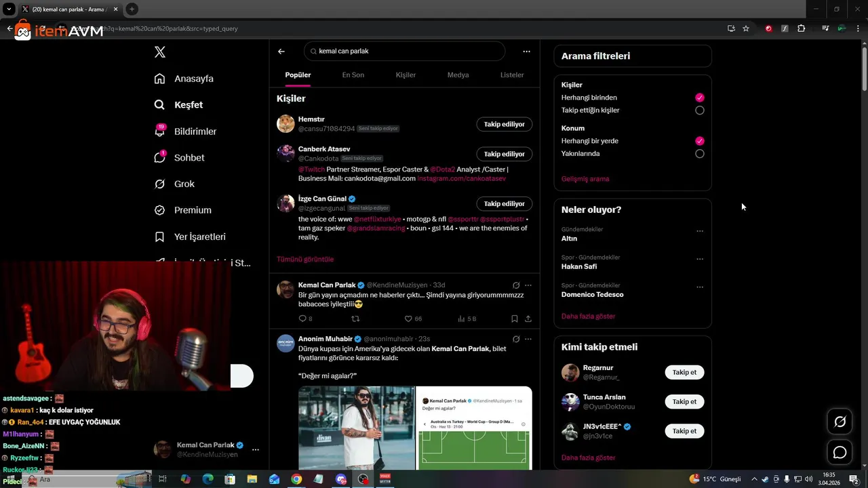Reply to Kemal Can Parlak's tweet
This screenshot has width=868, height=488.
coord(302,319)
